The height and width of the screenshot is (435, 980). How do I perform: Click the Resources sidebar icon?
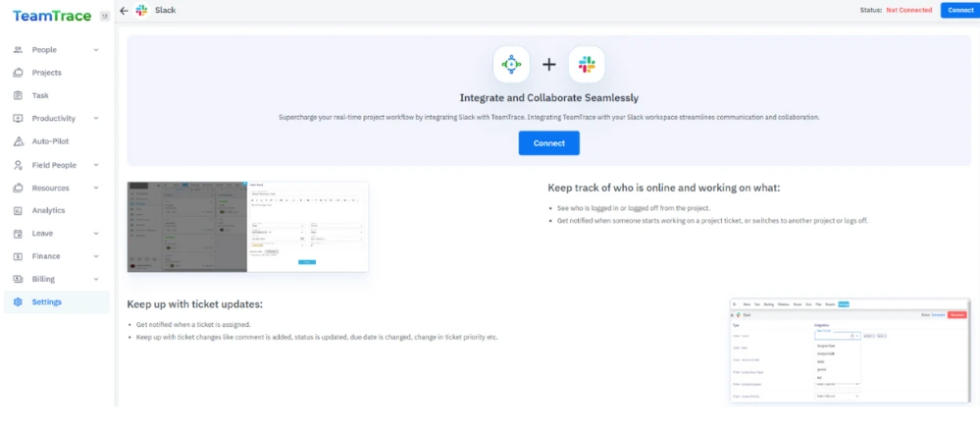18,188
